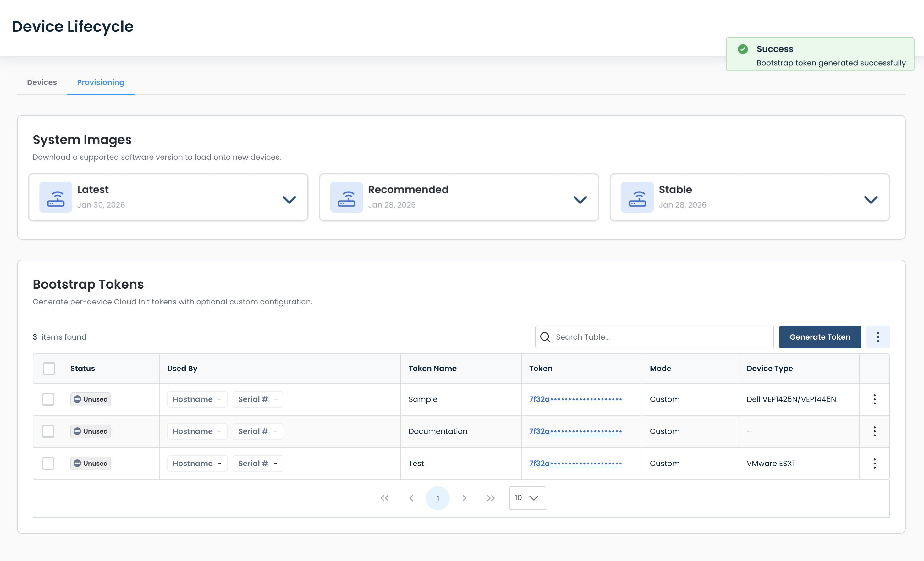The image size is (924, 561).
Task: Click the Stable image router icon
Action: pyautogui.click(x=637, y=197)
